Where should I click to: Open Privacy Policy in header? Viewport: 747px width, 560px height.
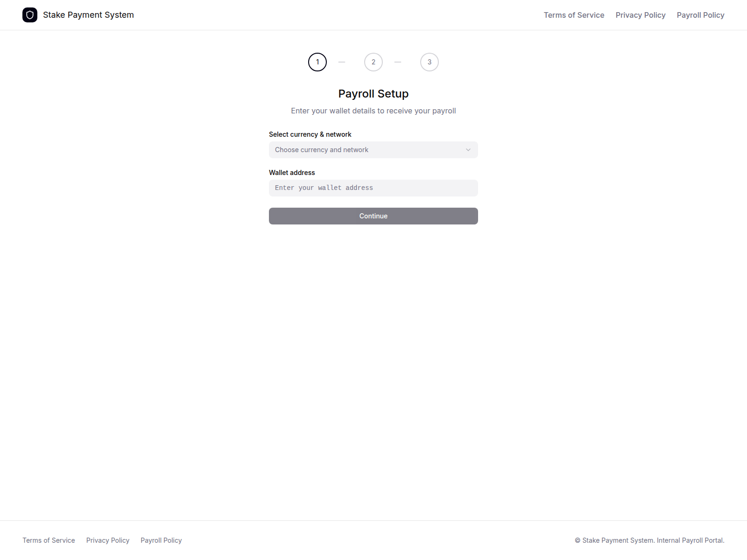click(641, 15)
